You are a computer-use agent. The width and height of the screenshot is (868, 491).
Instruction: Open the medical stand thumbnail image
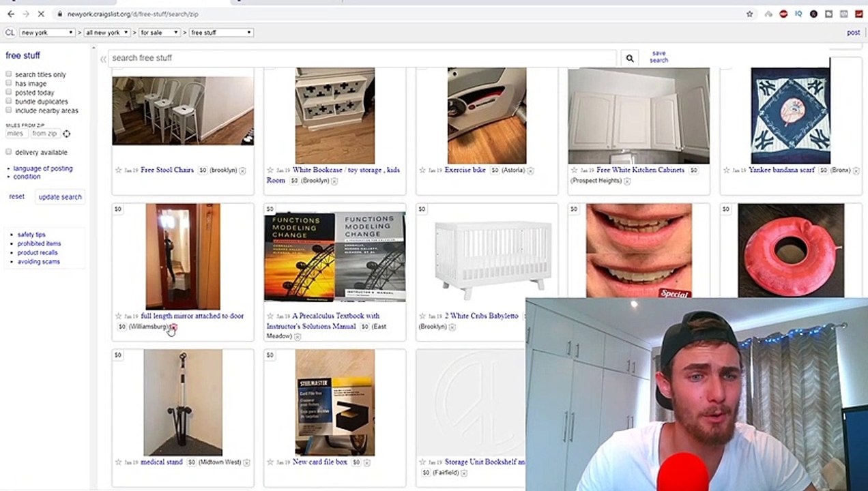183,402
